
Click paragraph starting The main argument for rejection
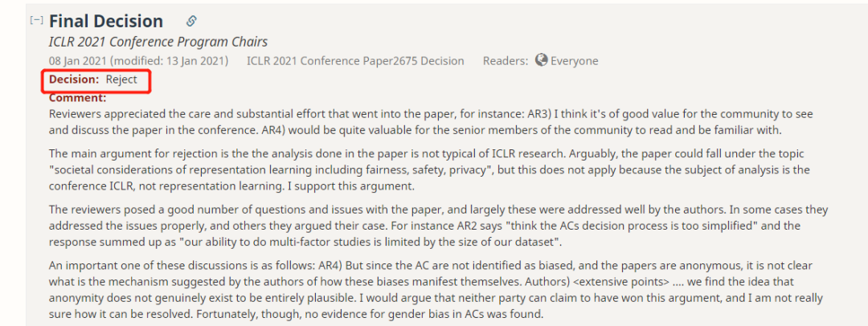426,169
